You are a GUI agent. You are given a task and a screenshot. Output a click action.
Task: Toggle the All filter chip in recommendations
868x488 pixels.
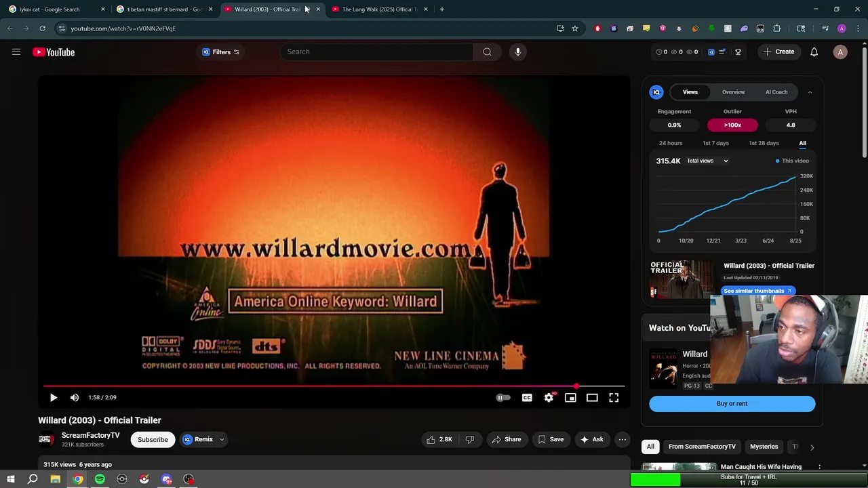pos(650,447)
